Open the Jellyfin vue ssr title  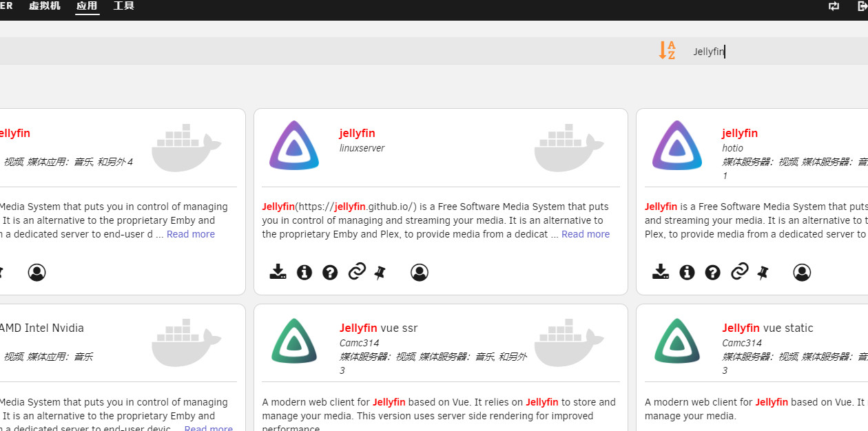378,328
